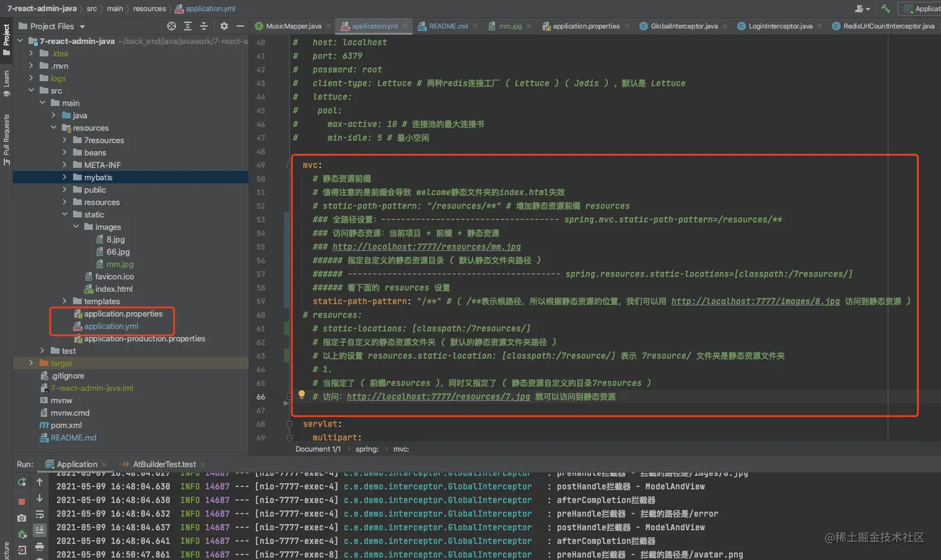Collapse the static folder
941x560 pixels.
click(x=65, y=215)
